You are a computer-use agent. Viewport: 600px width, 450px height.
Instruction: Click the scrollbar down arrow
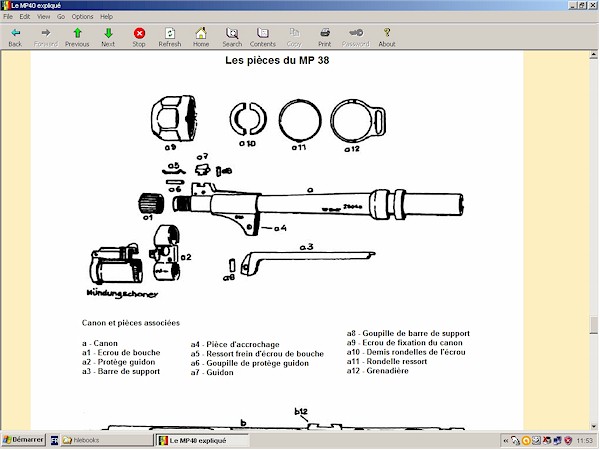tap(594, 426)
